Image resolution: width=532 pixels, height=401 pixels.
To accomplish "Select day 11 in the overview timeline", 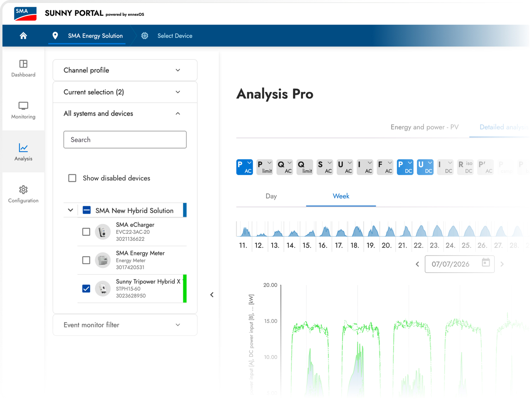I will tap(243, 245).
